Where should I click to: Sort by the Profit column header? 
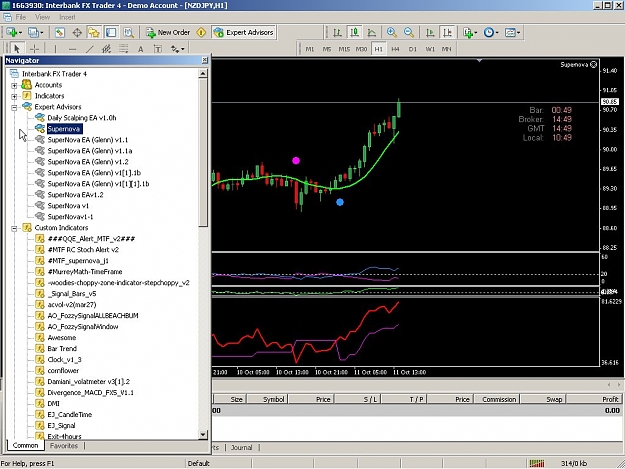[595, 399]
